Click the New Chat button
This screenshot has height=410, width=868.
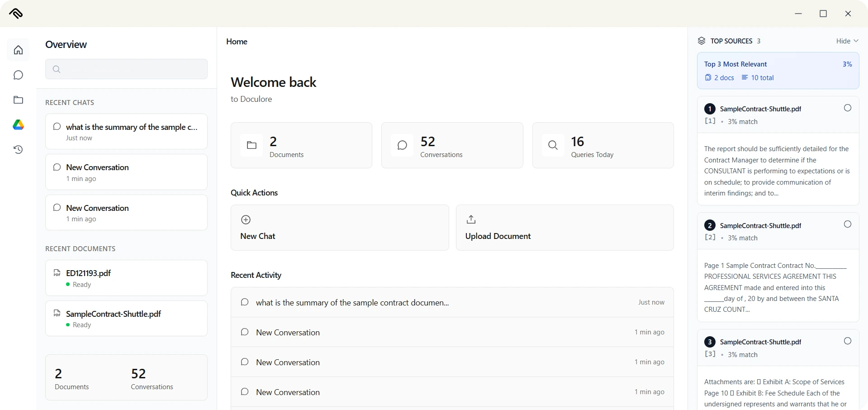[339, 228]
